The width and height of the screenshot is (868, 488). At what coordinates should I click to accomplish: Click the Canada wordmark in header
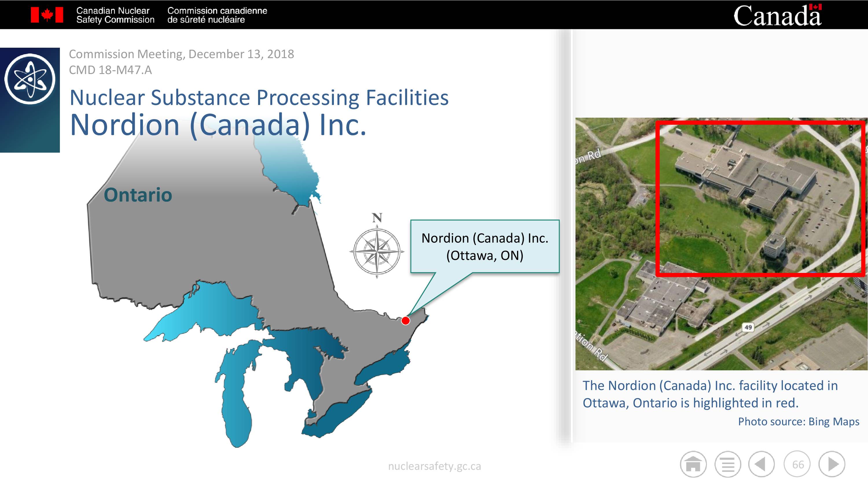coord(778,15)
